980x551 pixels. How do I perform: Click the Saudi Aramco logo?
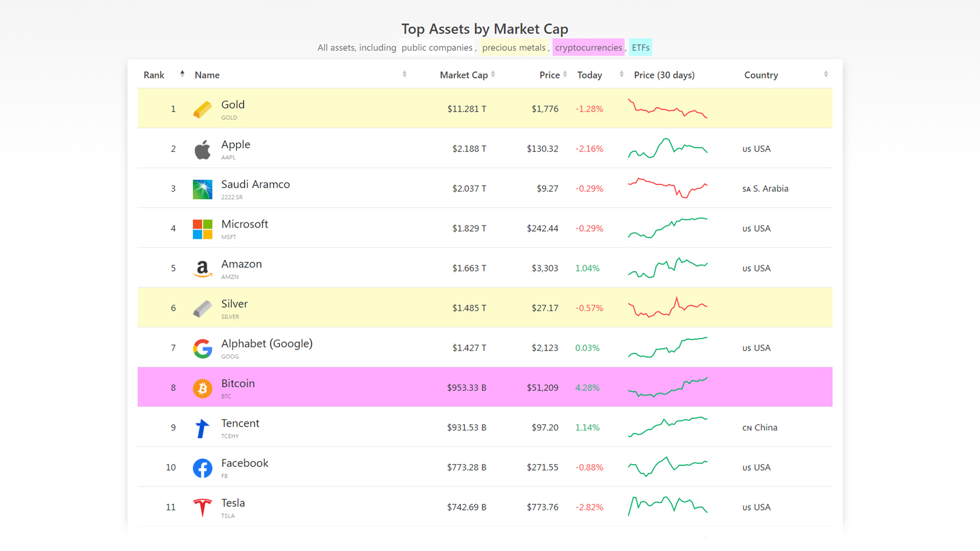point(203,189)
